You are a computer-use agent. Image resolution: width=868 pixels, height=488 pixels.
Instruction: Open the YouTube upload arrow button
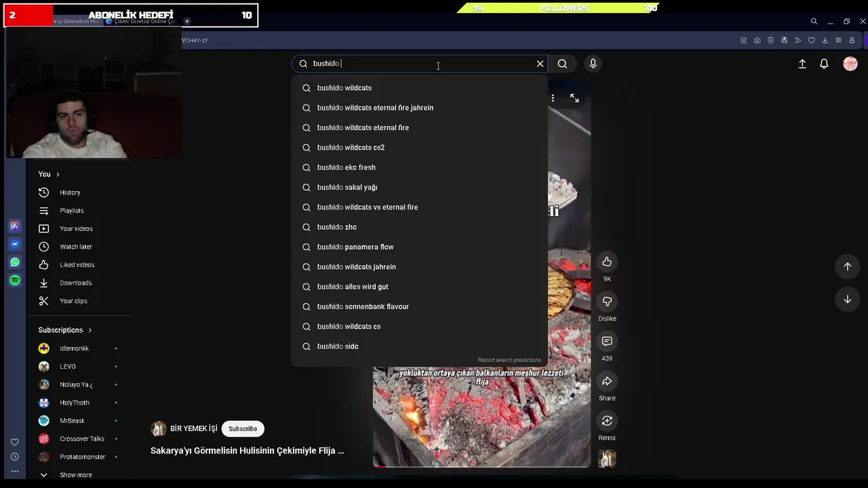point(802,64)
